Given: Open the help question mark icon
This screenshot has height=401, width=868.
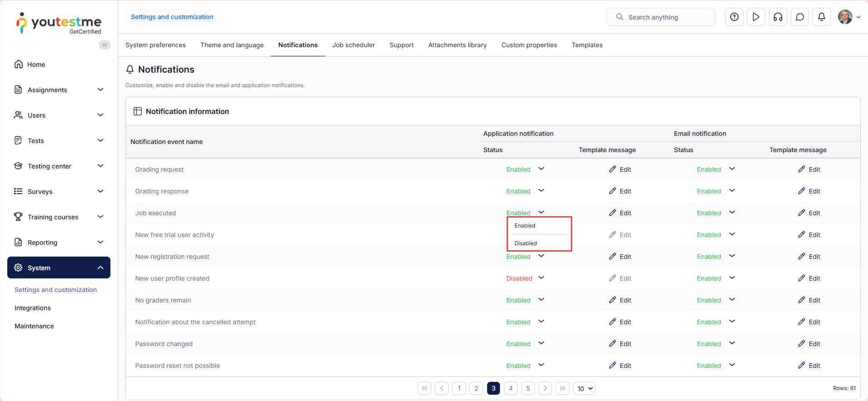Looking at the screenshot, I should pos(734,17).
